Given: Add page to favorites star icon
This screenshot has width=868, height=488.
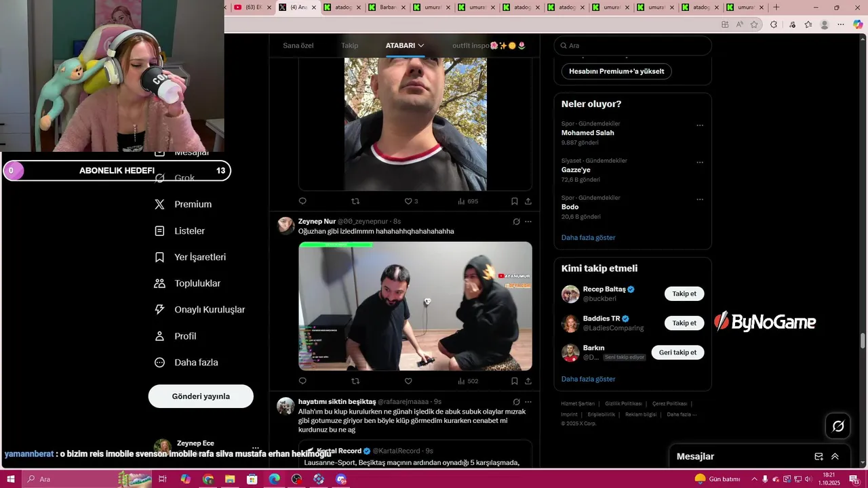Looking at the screenshot, I should [754, 24].
